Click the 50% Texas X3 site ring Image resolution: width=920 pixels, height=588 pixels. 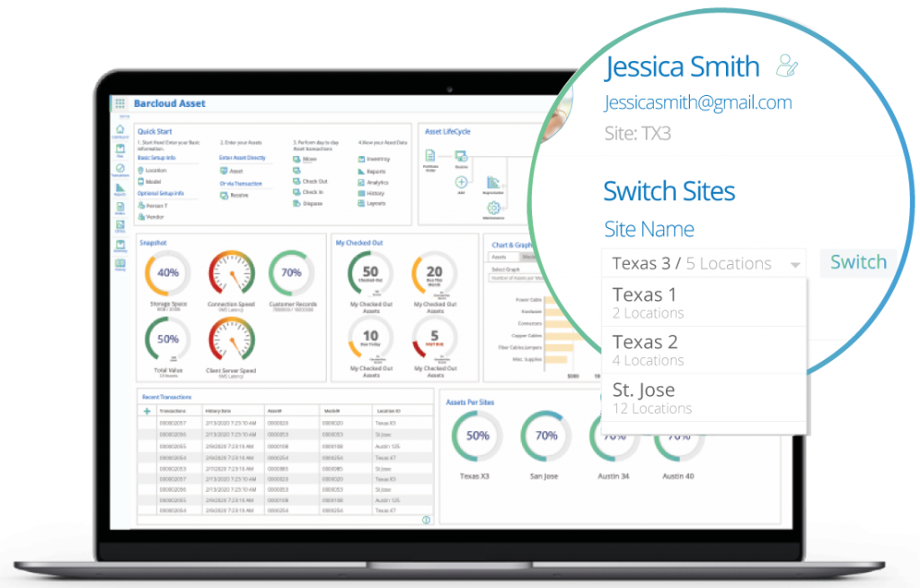[x=477, y=435]
